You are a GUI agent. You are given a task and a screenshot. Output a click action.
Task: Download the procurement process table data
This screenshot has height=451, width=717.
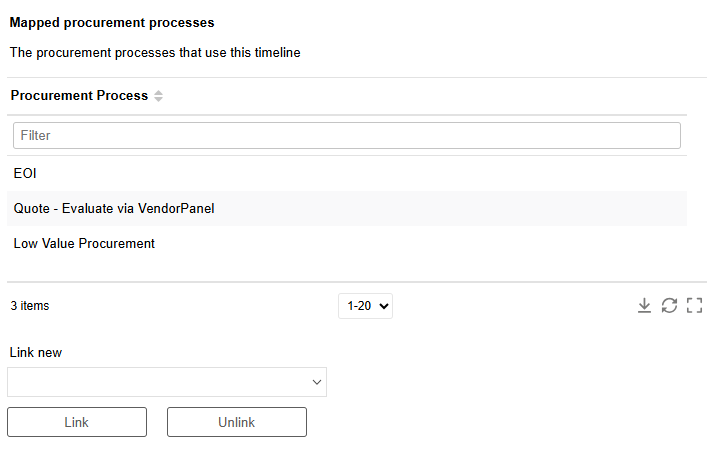point(644,306)
